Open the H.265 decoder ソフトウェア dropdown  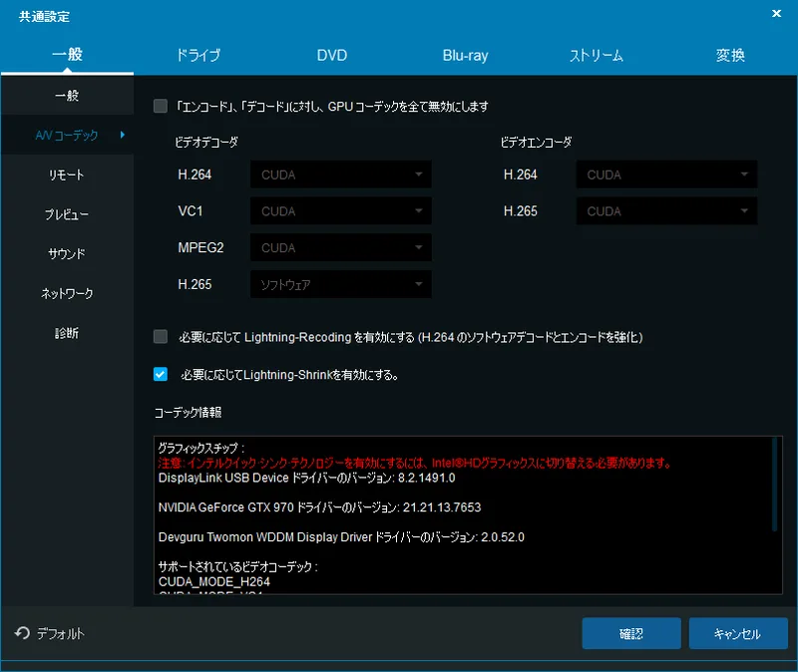339,284
